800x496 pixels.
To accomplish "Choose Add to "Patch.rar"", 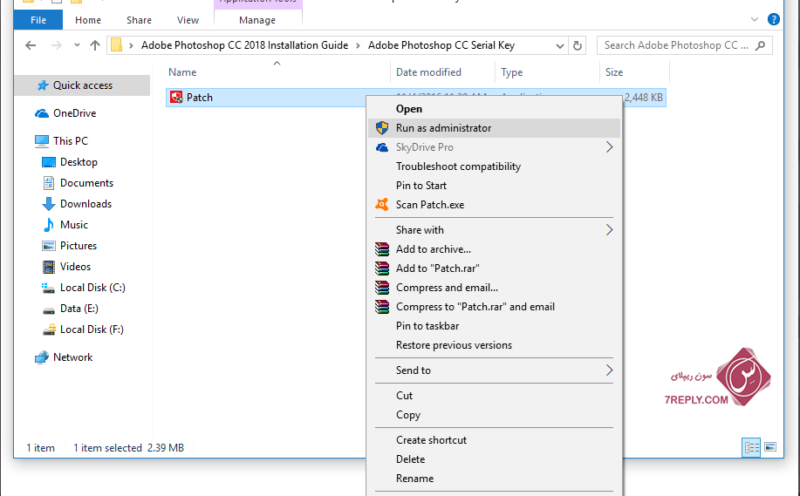I will click(437, 268).
